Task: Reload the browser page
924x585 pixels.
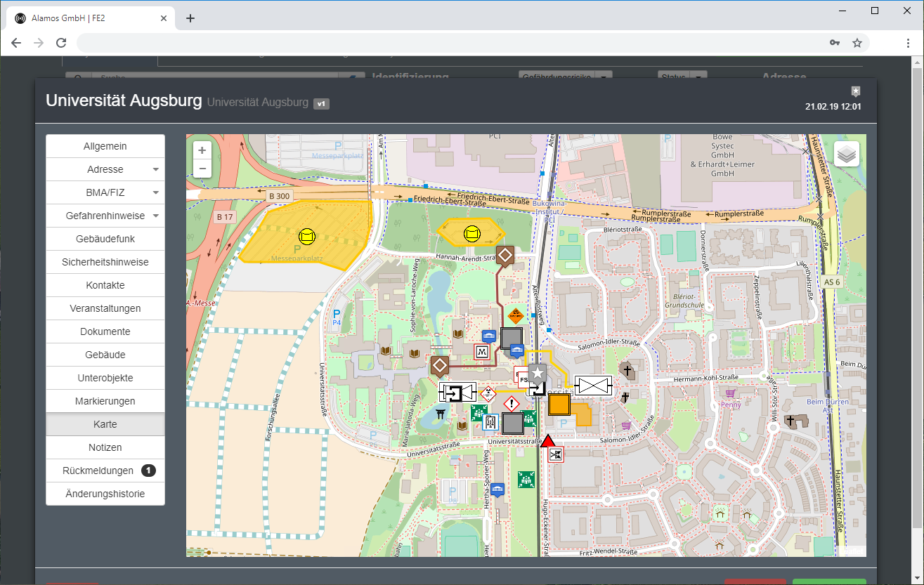Action: 61,43
